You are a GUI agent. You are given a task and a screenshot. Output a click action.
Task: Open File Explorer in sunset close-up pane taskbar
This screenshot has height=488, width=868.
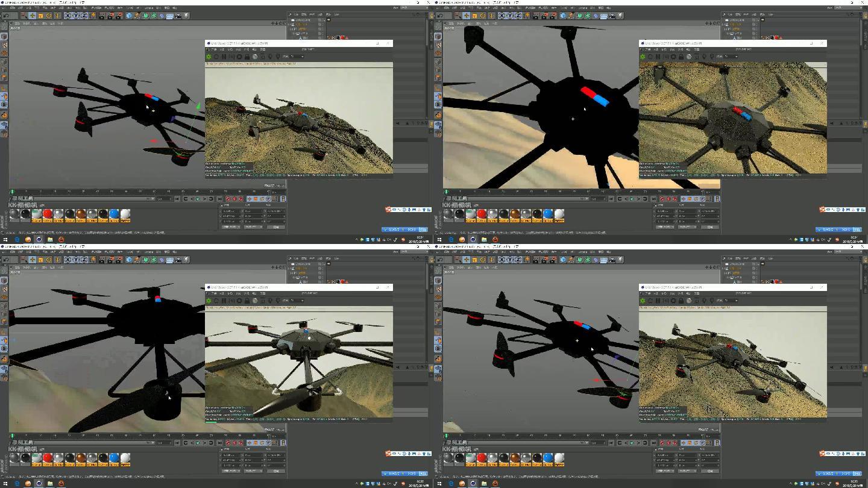point(484,239)
